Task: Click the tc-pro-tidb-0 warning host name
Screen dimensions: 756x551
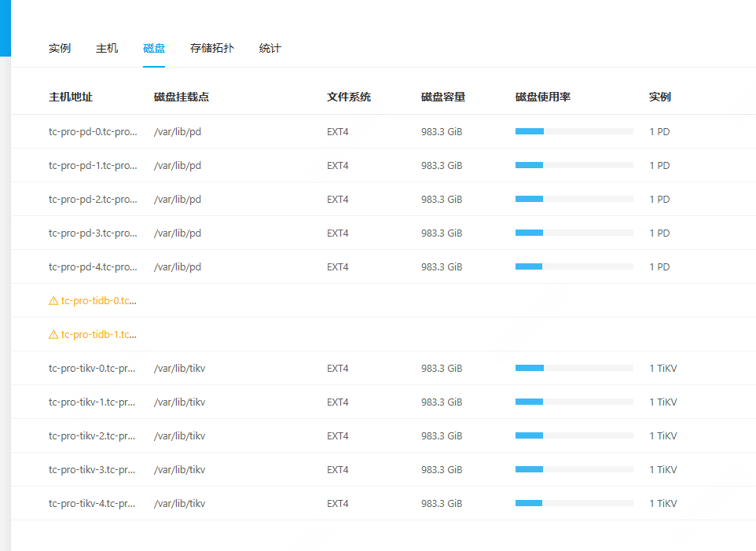Action: click(x=99, y=301)
